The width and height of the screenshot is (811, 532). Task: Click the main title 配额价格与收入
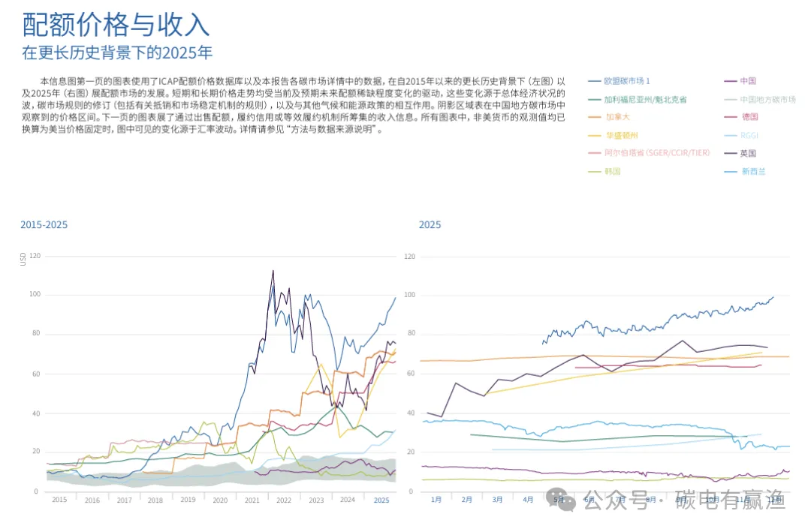(x=116, y=25)
